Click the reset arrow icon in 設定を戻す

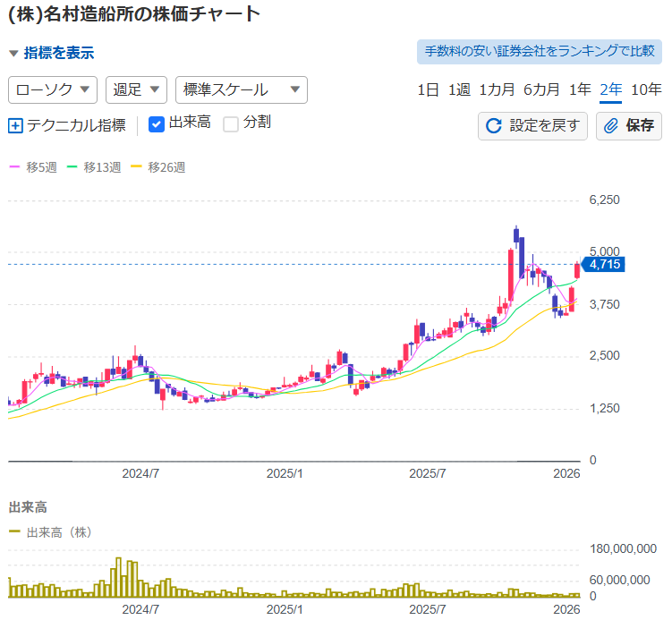493,126
